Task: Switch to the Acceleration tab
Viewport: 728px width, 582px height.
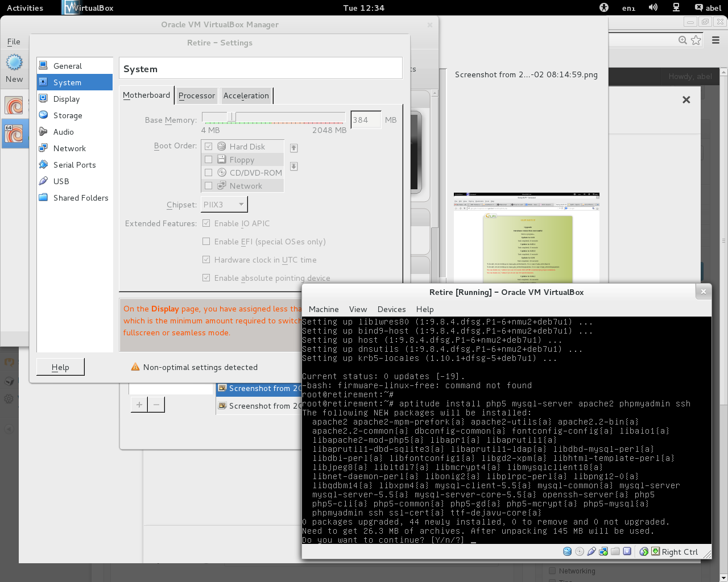Action: 246,95
